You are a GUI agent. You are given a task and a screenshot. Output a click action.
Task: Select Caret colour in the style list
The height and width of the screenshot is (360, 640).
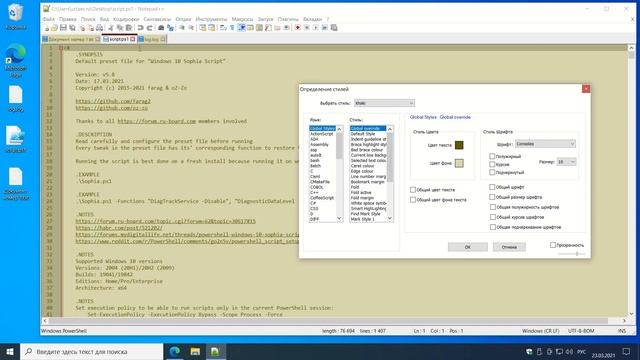[362, 166]
